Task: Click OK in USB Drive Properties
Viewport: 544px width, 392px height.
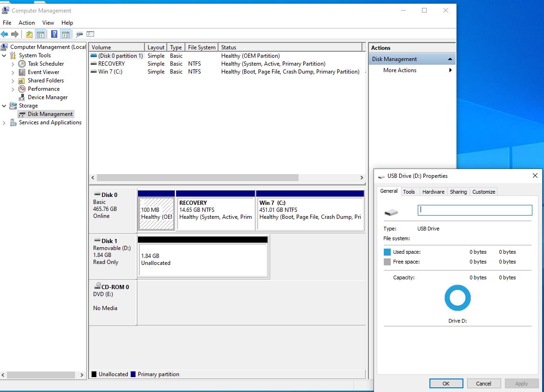Action: pos(446,383)
